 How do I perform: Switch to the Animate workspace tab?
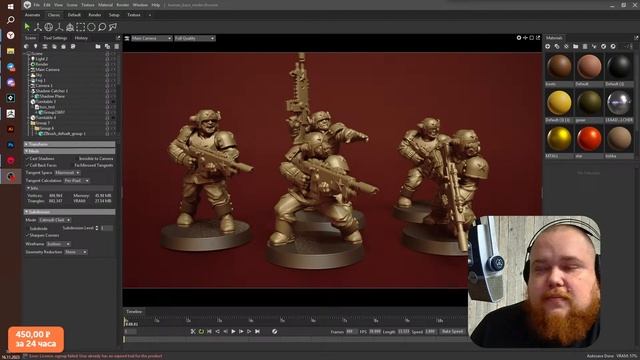(32, 15)
